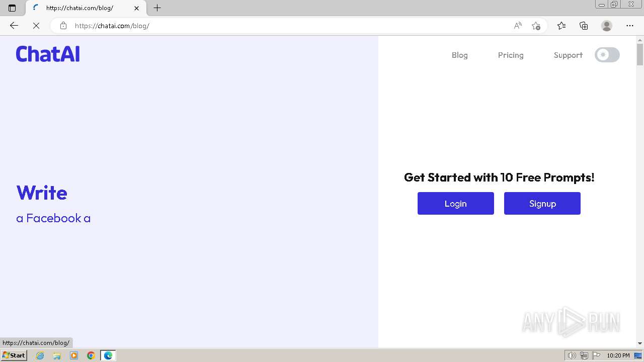Image resolution: width=644 pixels, height=362 pixels.
Task: Open the Blog page
Action: tap(460, 55)
